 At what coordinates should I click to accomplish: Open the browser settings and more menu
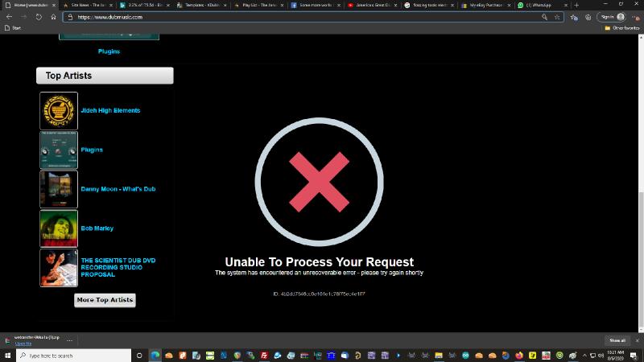[635, 16]
